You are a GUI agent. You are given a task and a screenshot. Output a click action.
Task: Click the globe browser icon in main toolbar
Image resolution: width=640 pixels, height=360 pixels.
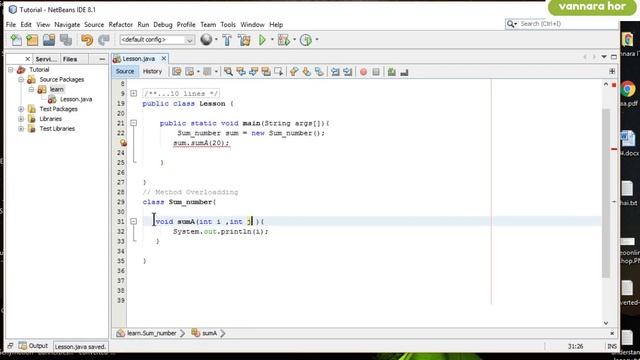206,40
